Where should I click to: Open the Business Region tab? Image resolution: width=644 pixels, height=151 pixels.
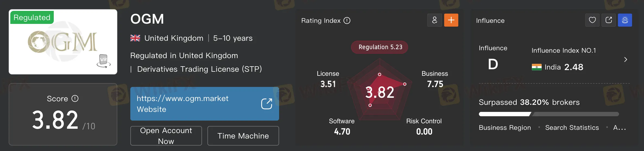[x=505, y=128]
